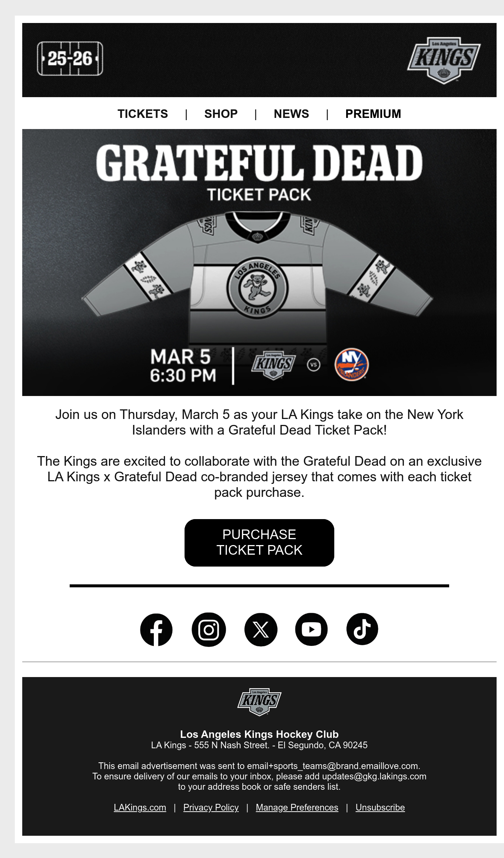The height and width of the screenshot is (858, 504).
Task: Click the New York Islanders logo
Action: click(351, 364)
